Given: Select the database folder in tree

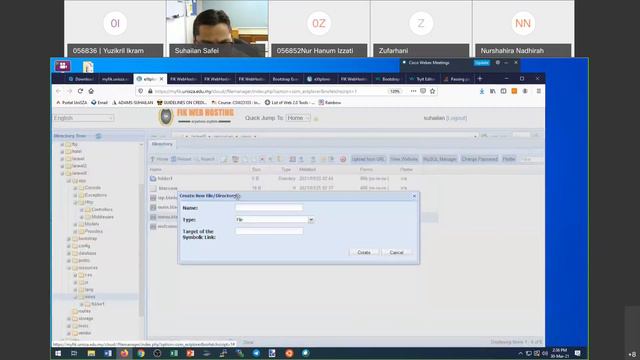Looking at the screenshot, I should (87, 253).
